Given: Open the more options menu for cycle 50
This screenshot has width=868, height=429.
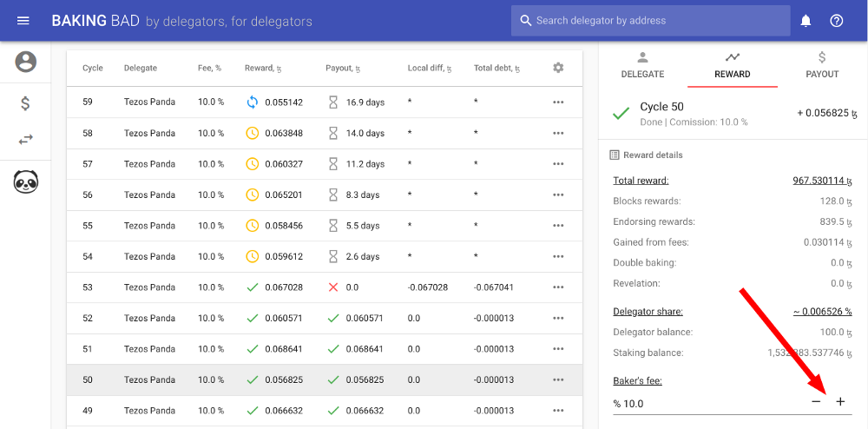Looking at the screenshot, I should tap(558, 379).
